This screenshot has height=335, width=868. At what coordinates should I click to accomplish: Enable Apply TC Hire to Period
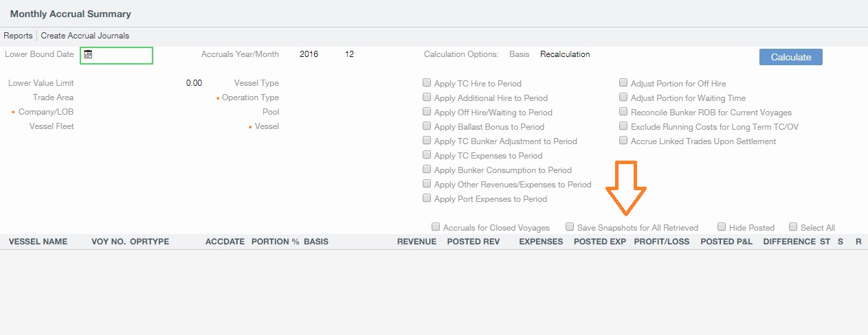point(427,83)
